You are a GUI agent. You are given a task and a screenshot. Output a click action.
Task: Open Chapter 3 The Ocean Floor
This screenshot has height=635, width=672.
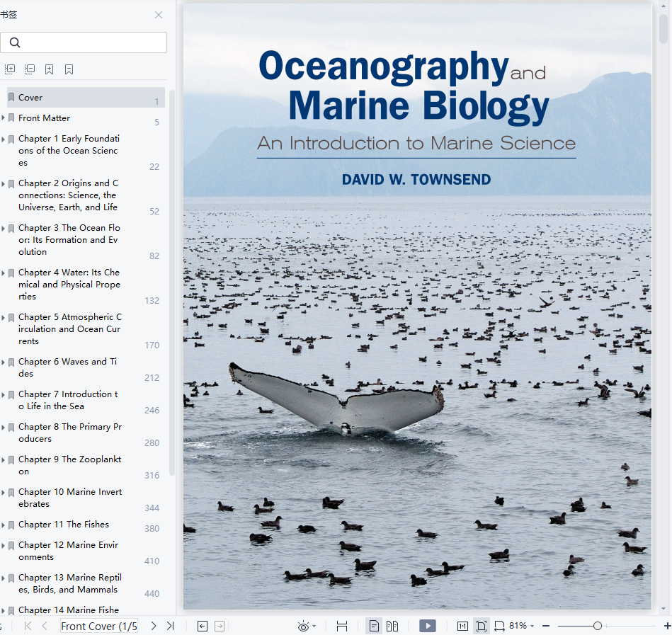point(69,239)
